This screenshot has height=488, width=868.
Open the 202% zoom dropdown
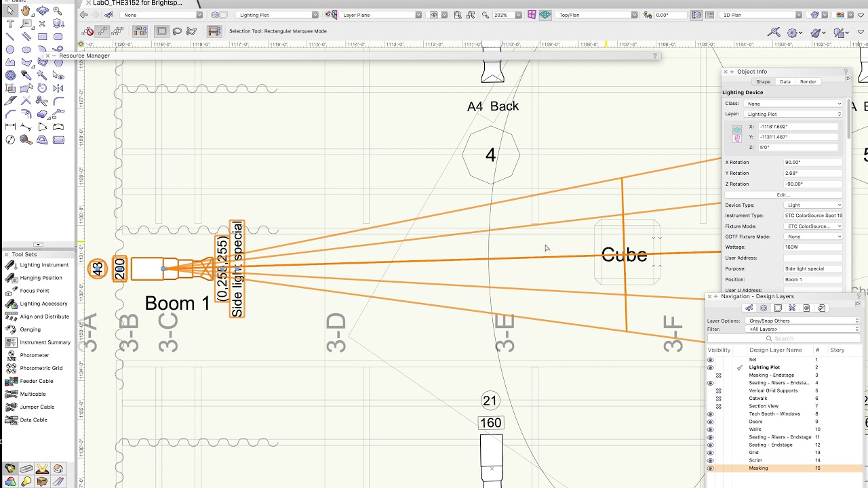pyautogui.click(x=507, y=15)
